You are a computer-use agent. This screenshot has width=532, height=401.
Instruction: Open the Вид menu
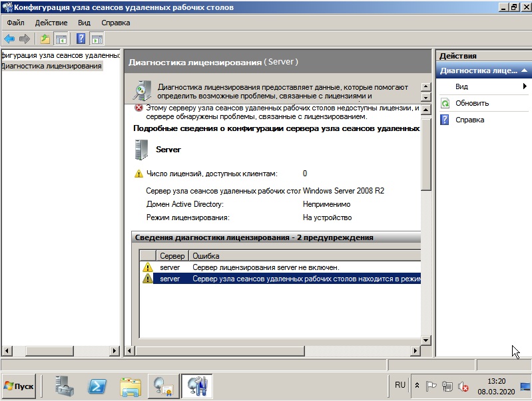click(x=84, y=23)
